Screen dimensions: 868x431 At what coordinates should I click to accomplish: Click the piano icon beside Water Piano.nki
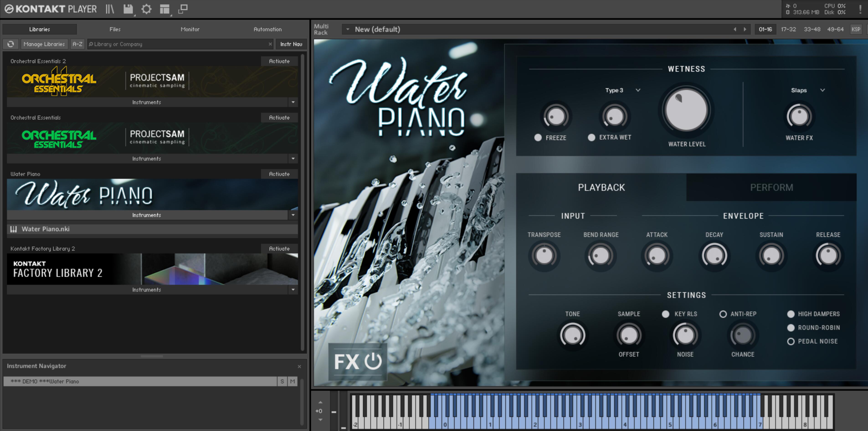pyautogui.click(x=13, y=229)
